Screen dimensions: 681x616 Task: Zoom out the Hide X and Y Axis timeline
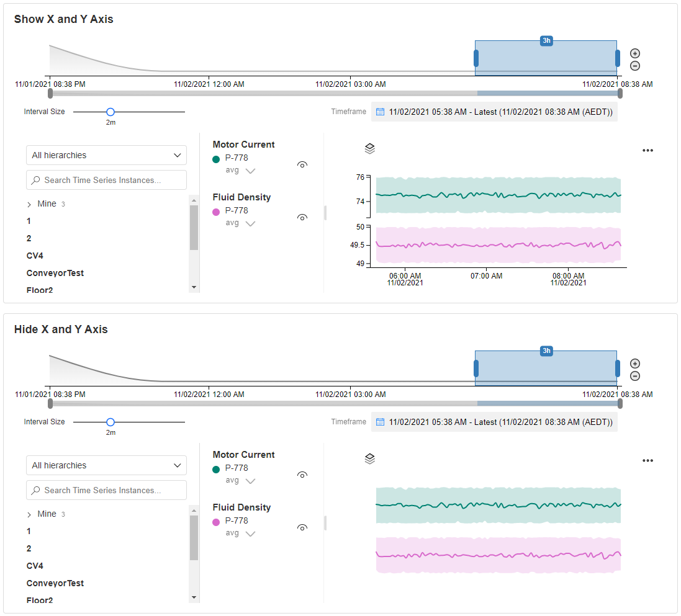pos(635,376)
